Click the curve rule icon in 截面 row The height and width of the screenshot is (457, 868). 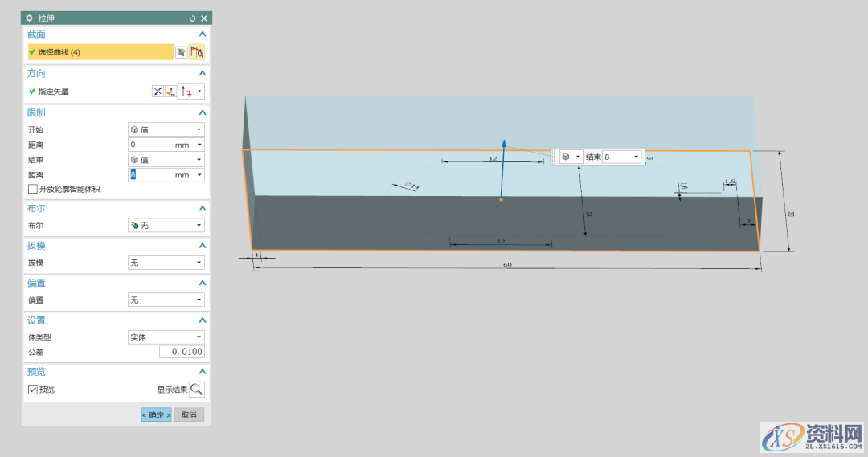pos(197,52)
